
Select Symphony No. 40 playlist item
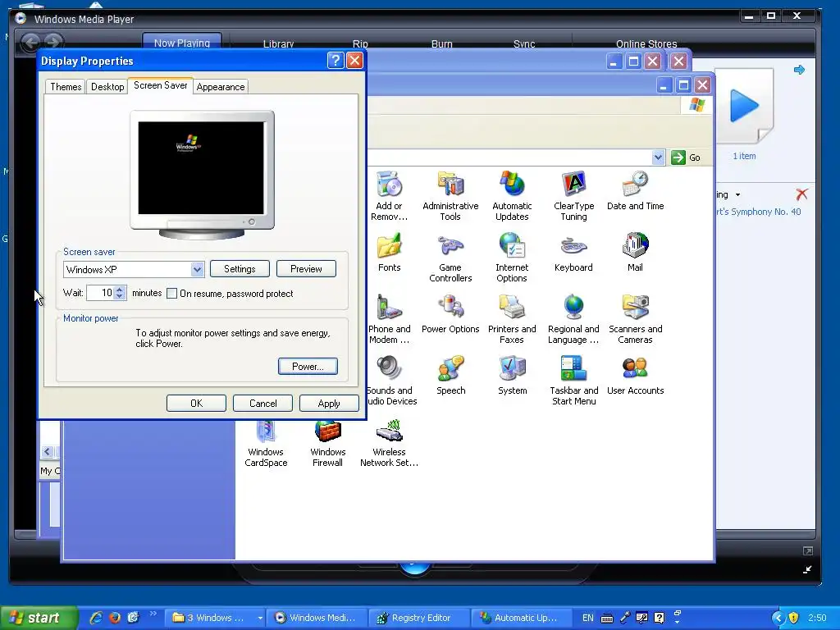coord(759,212)
